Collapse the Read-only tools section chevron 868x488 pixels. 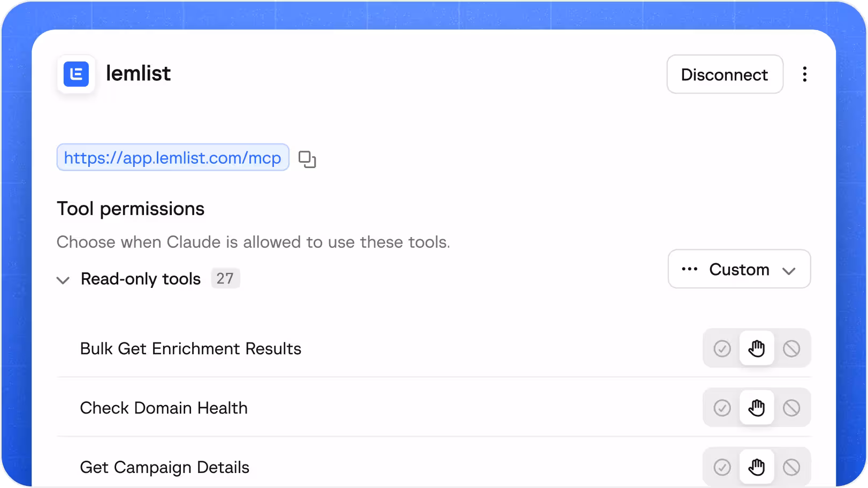tap(63, 280)
